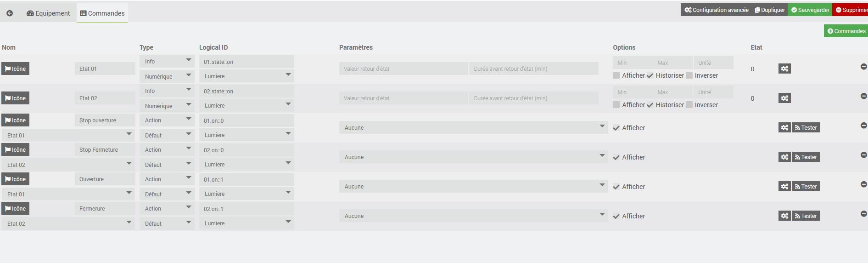Viewport: 868px width, 263px height.
Task: Select the Commandes tab
Action: [x=102, y=13]
